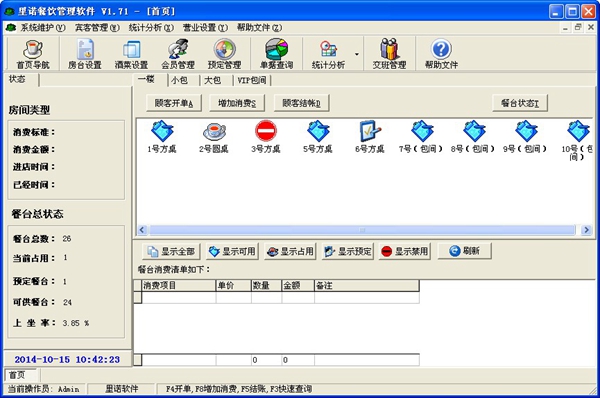Click 增加消费S button
Screen dimensions: 600x398
point(237,103)
